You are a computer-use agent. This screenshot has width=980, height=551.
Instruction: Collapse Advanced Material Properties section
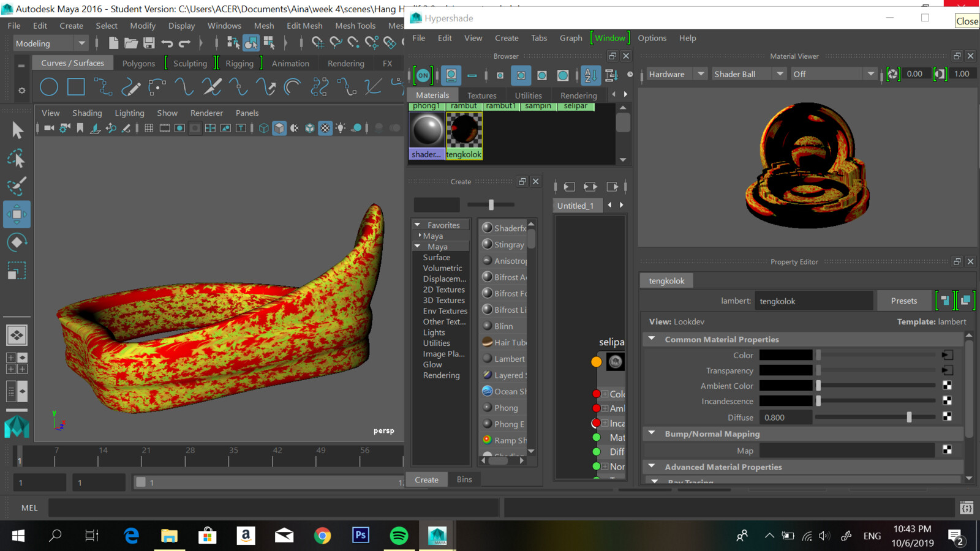[x=652, y=466]
